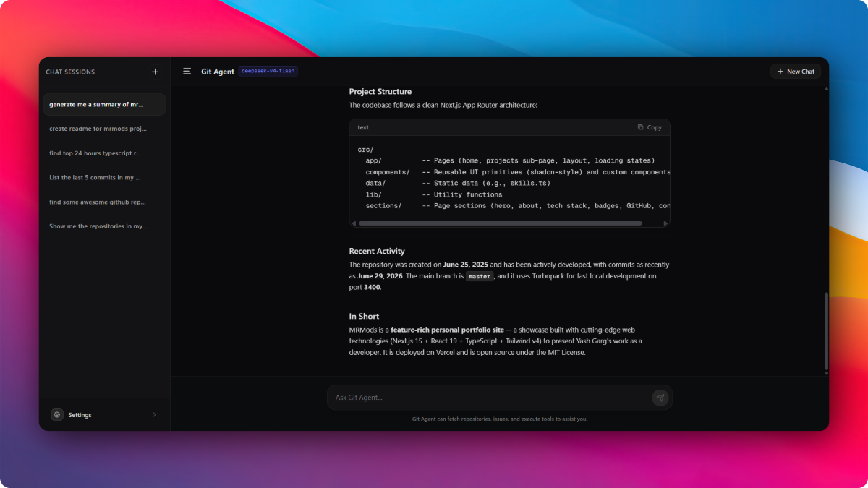Open 'find some awesome github rep...' session
Viewport: 868px width, 488px height.
pyautogui.click(x=104, y=202)
